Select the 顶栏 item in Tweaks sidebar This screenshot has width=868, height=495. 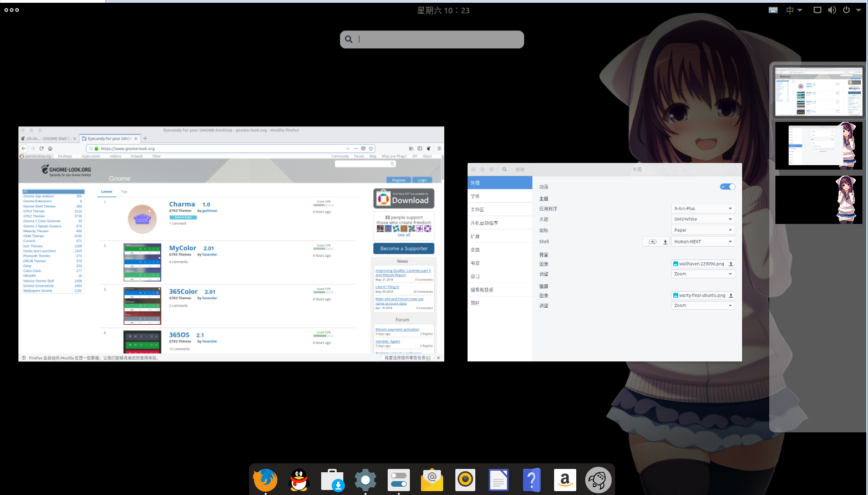click(500, 303)
